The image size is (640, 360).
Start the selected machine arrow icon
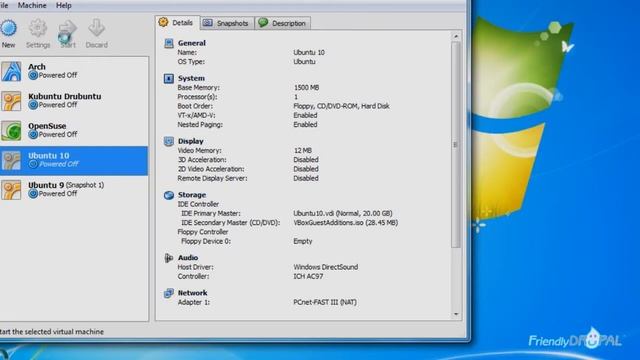67,29
